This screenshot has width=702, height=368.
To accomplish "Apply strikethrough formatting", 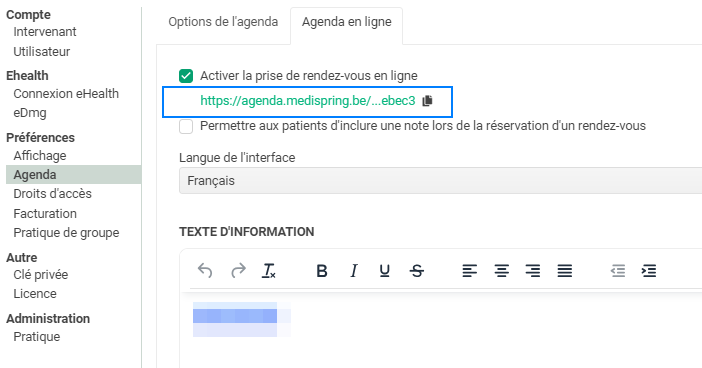I will 416,271.
